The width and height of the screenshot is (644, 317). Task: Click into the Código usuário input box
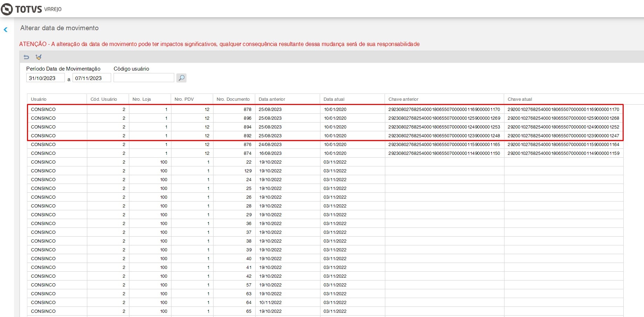click(x=144, y=78)
